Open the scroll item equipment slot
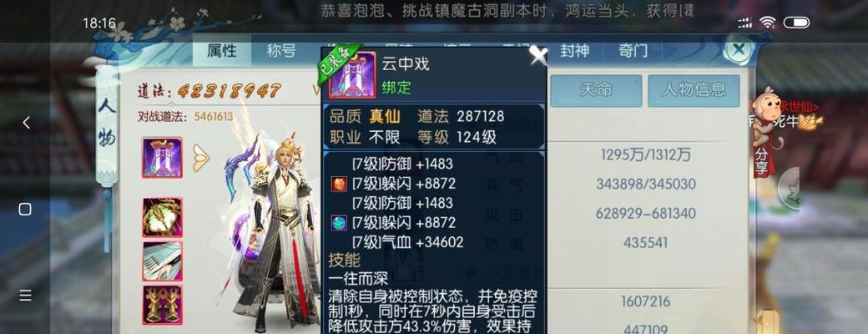Viewport: 868px width, 334px height. [x=162, y=261]
